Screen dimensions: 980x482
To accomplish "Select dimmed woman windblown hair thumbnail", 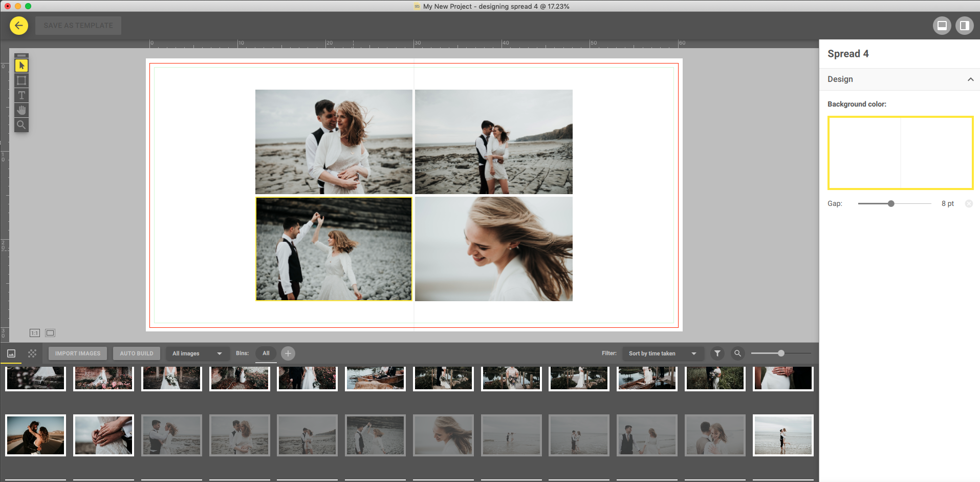I will click(443, 435).
